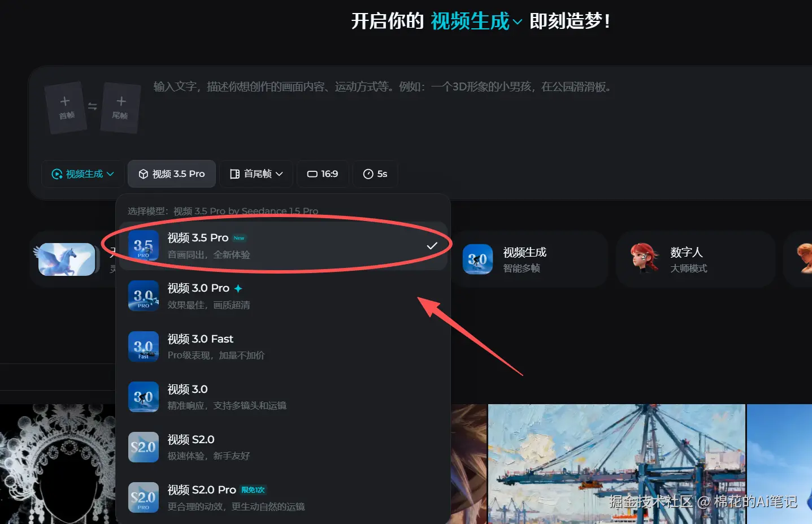The width and height of the screenshot is (812, 524).
Task: Select 视频 3.0 model option
Action: [283, 397]
